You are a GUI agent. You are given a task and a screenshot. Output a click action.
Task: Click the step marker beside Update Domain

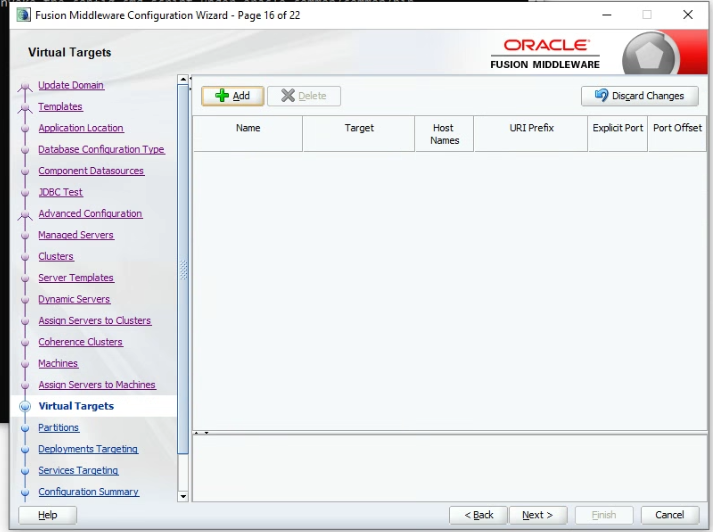(25, 86)
